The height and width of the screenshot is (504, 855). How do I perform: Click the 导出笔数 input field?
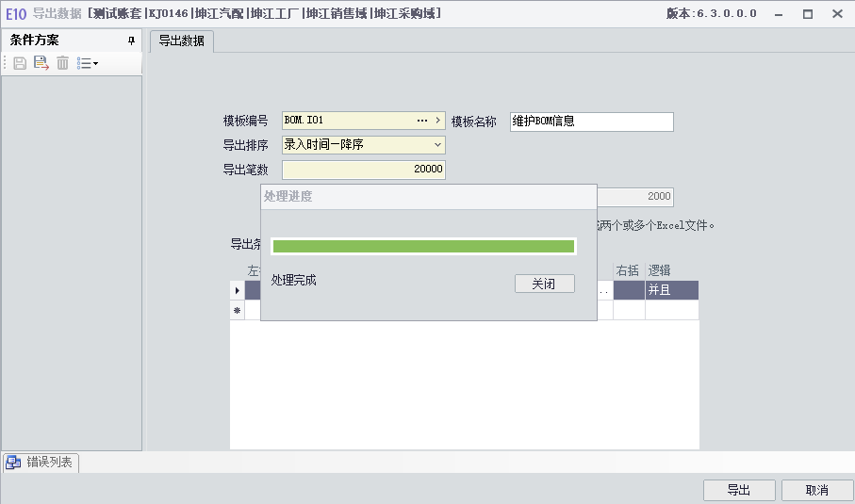(x=364, y=170)
